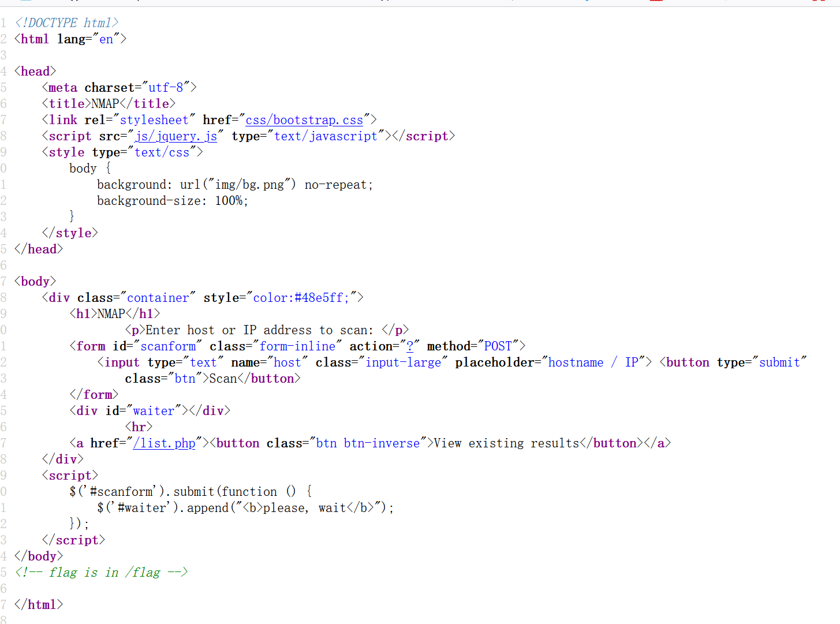Screen dimensions: 840x624
Task: Follow the "?" form action link
Action: (410, 346)
